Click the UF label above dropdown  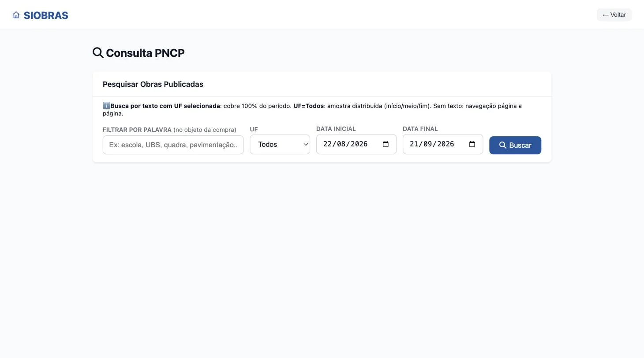(x=254, y=129)
